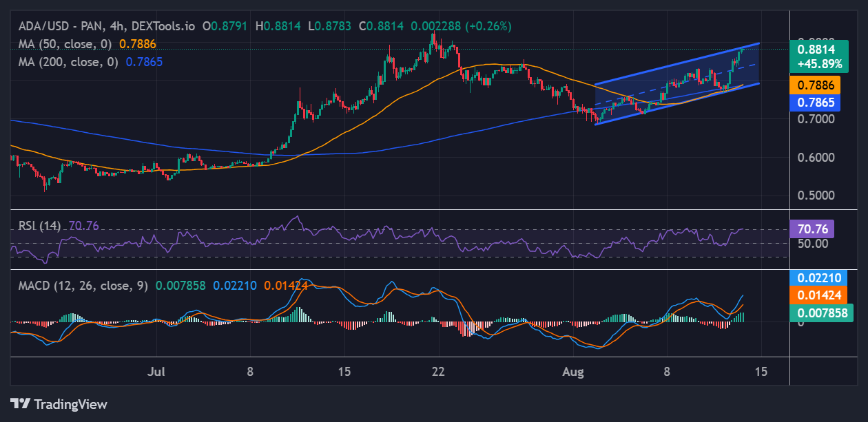Click the RSI legend value 70.76
This screenshot has width=868, height=422.
pyautogui.click(x=85, y=225)
